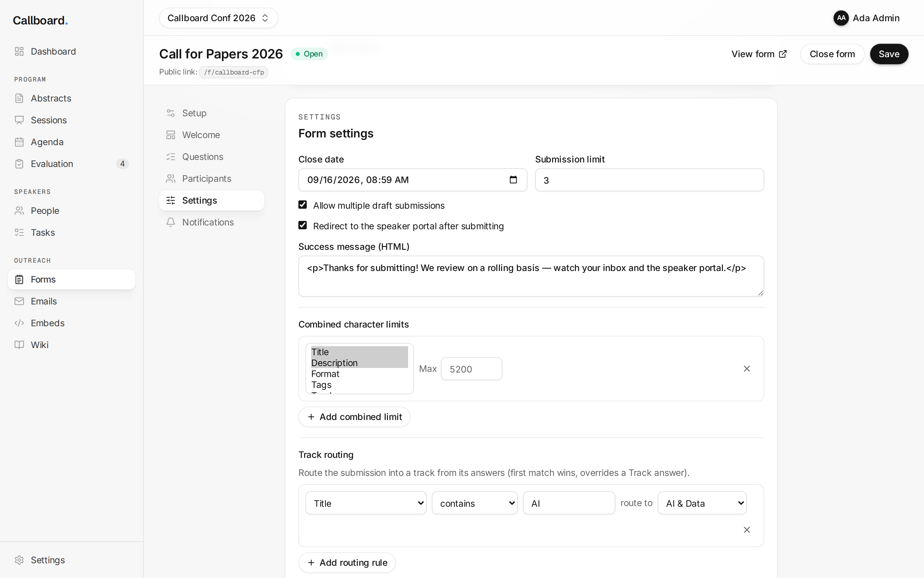
Task: Click the Success message HTML textarea
Action: coord(531,276)
